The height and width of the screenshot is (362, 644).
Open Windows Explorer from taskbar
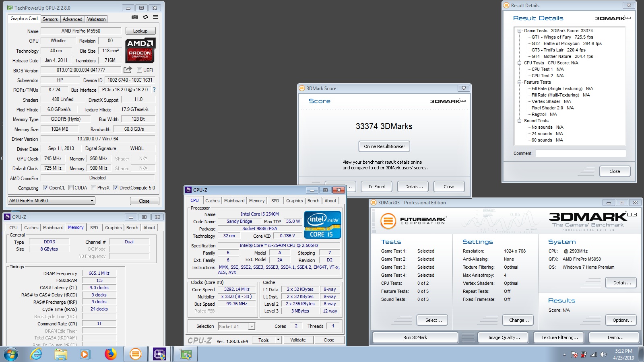pos(61,354)
